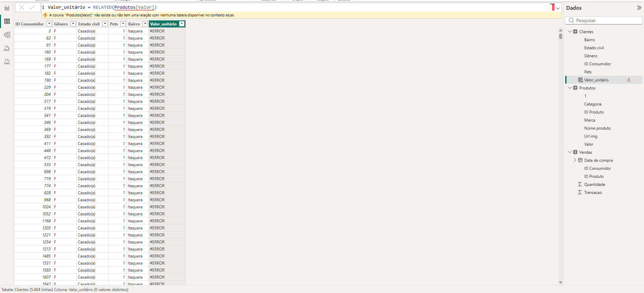Cancel the formula edit with X icon

[x=21, y=7]
